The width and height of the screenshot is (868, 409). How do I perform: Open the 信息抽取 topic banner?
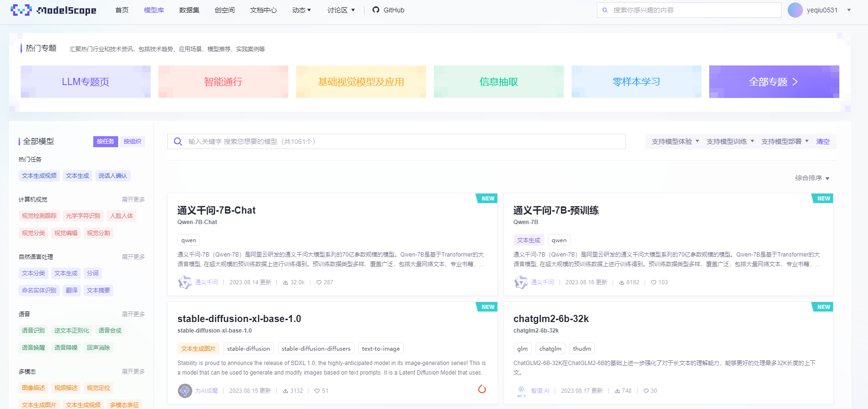499,82
